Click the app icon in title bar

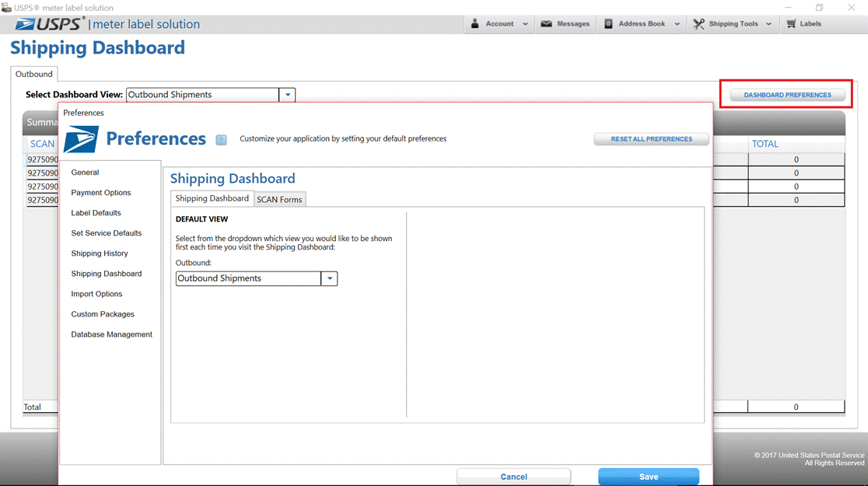6,8
